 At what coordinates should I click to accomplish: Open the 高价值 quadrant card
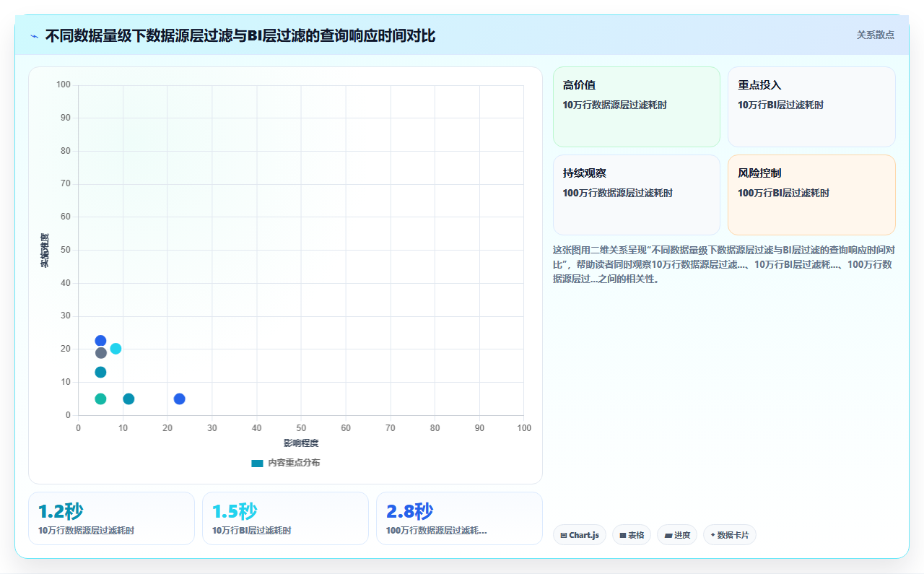(637, 107)
